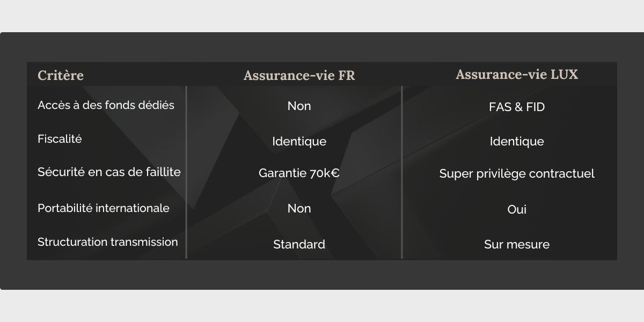Click 'Non' in the fonds dédiés row
The height and width of the screenshot is (322, 644).
299,106
